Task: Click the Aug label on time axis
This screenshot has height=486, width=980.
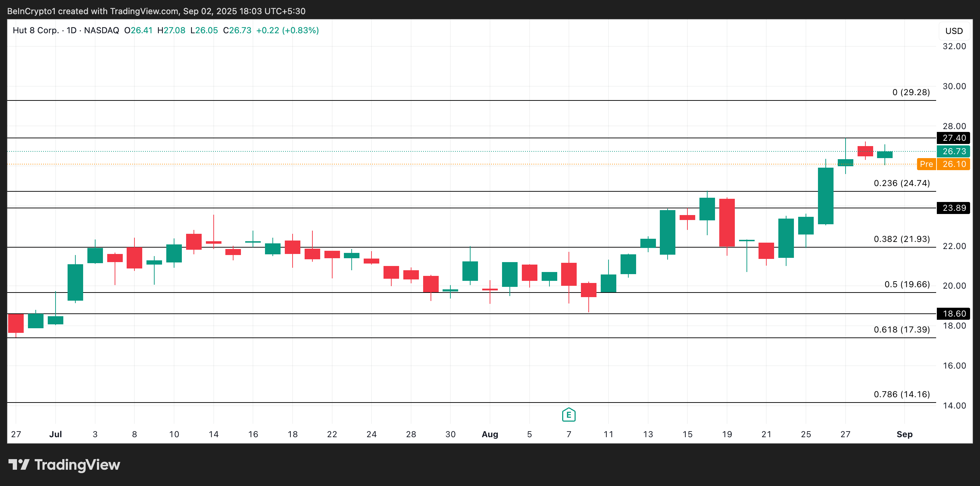Action: [490, 434]
